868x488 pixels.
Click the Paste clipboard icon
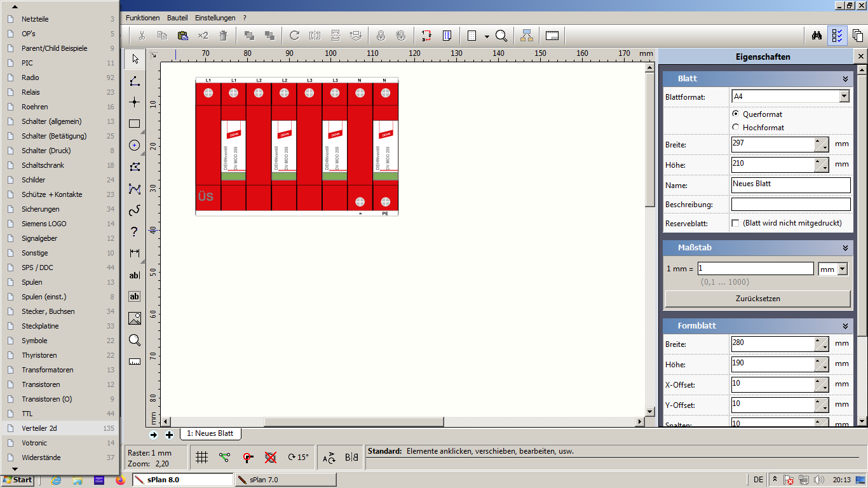pos(182,36)
